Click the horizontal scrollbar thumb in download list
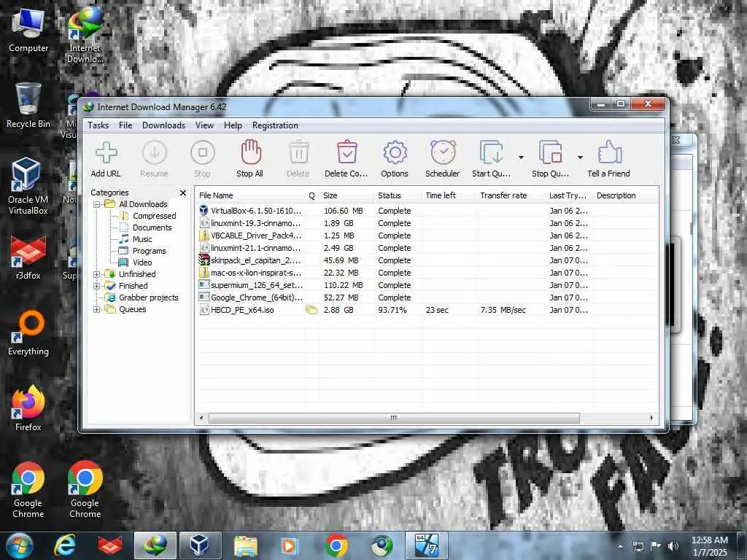Image resolution: width=747 pixels, height=560 pixels. (394, 418)
